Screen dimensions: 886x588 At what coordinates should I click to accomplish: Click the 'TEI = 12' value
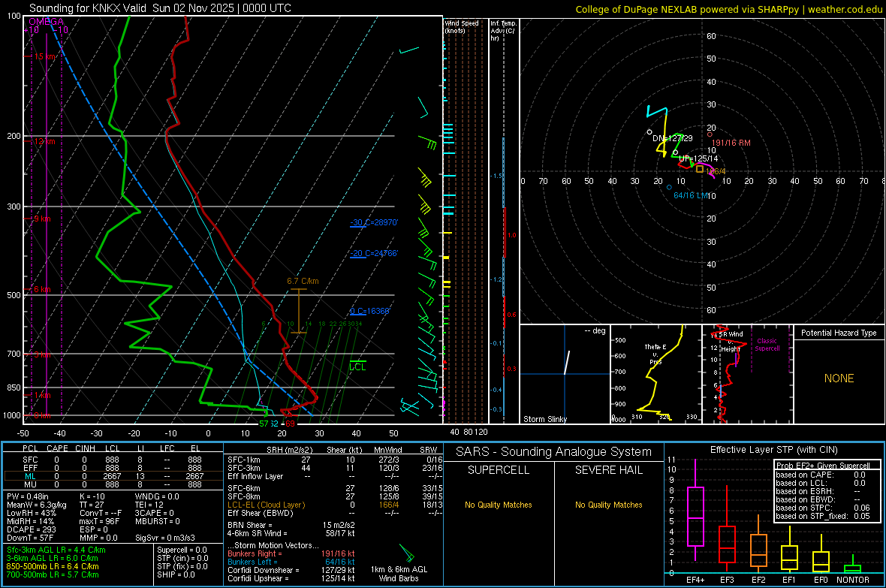pyautogui.click(x=149, y=505)
